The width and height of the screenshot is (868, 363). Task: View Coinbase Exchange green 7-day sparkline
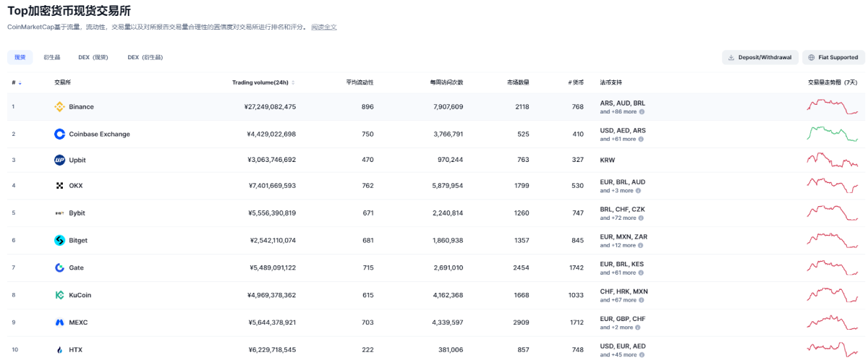[x=832, y=134]
